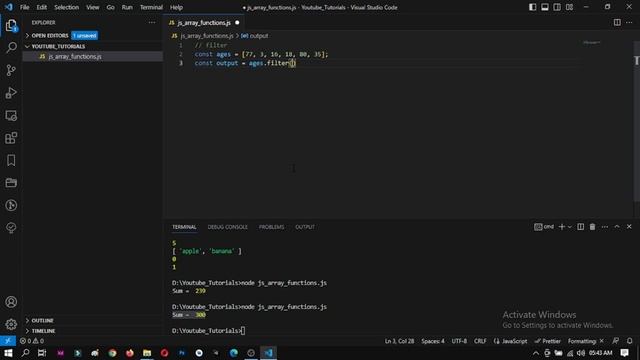Split the terminal panel
Viewport: 640px width, 360px height.
580,227
